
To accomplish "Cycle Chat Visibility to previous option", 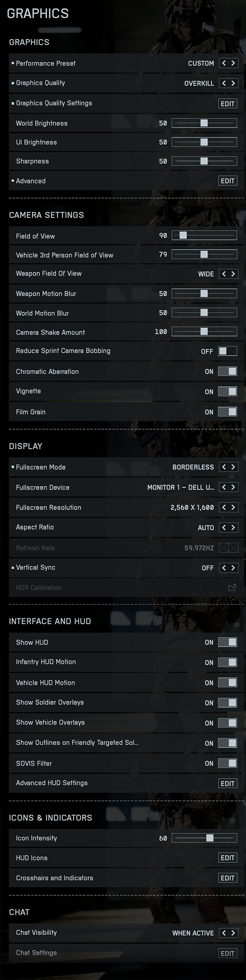I will pyautogui.click(x=224, y=933).
